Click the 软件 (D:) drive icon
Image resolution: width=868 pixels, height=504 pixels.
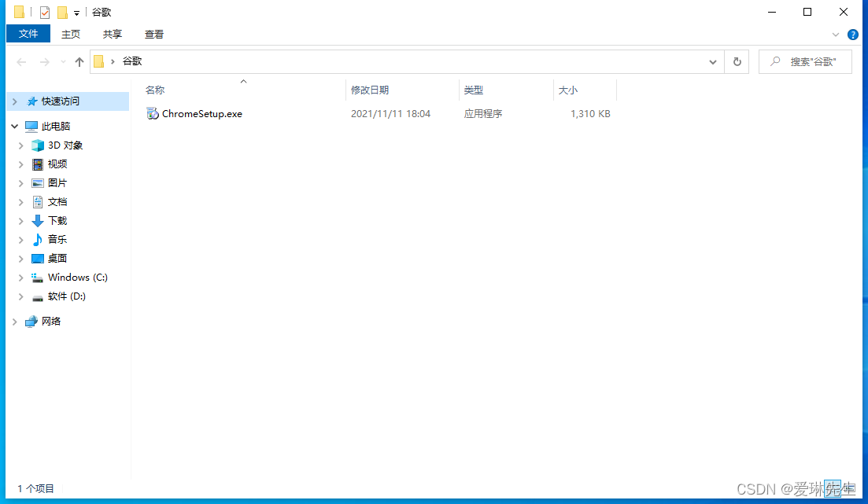(38, 297)
